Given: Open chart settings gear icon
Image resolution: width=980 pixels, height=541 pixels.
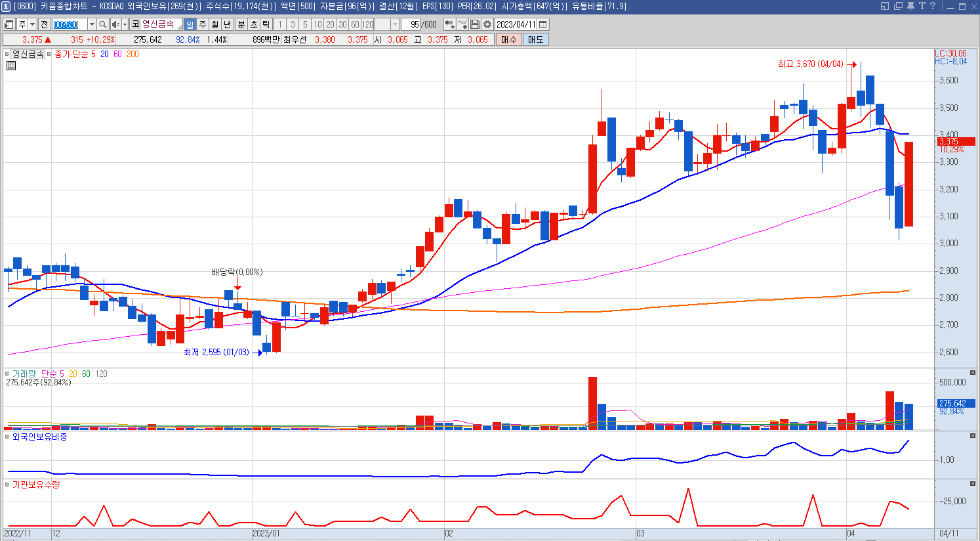Looking at the screenshot, I should 487,24.
